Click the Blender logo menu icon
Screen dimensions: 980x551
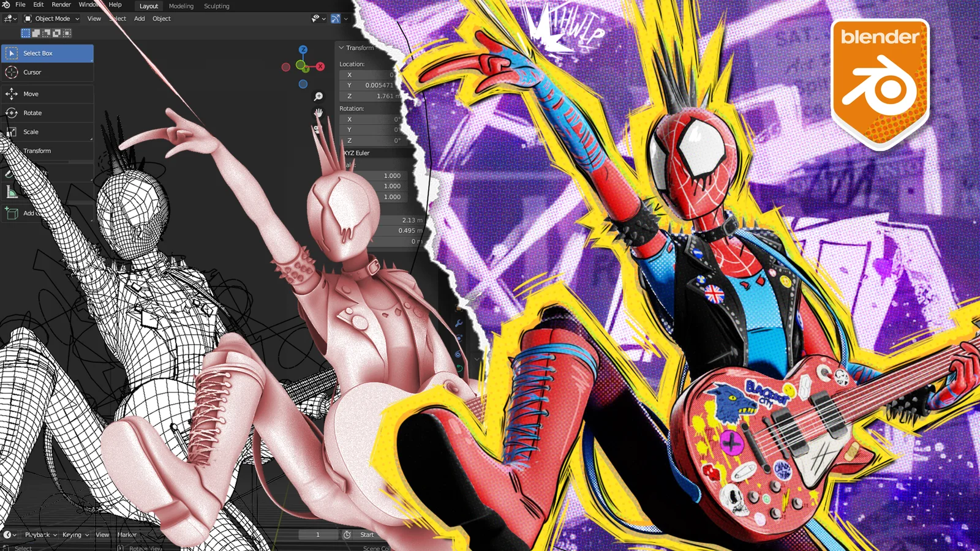point(6,5)
